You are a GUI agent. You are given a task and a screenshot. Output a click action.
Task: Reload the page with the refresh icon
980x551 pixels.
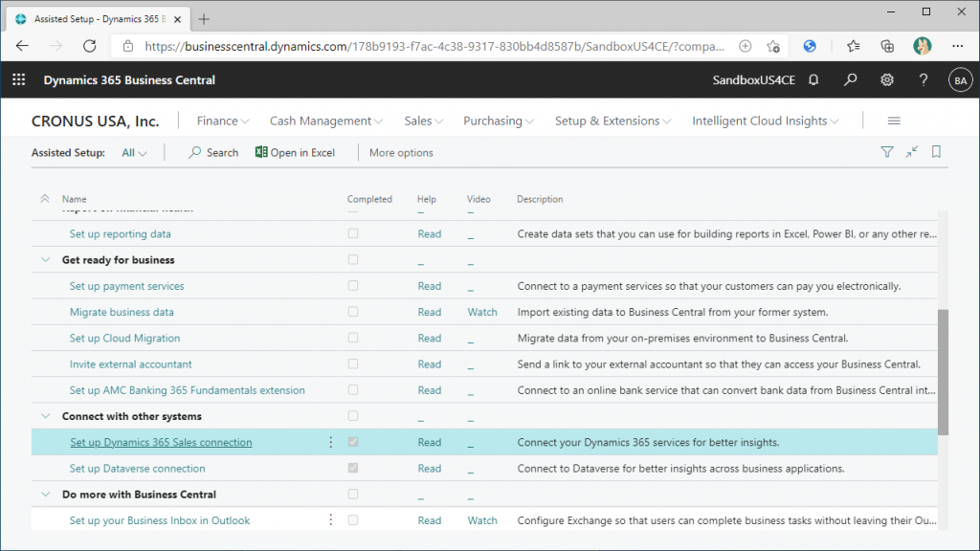click(x=89, y=46)
